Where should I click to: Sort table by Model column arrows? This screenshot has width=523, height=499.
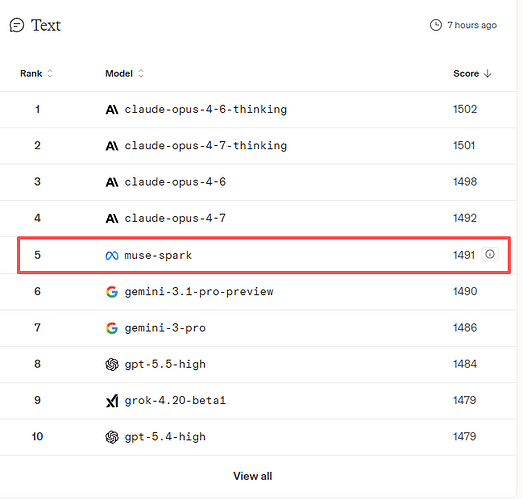tap(141, 73)
